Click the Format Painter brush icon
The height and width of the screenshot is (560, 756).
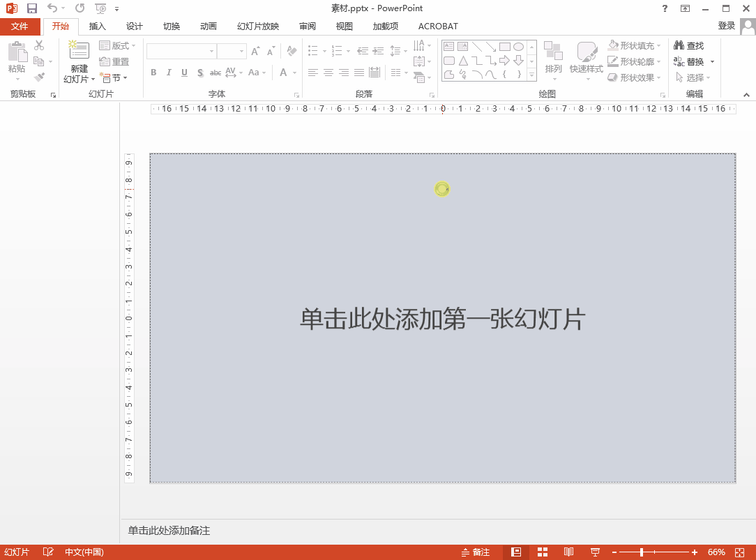39,77
